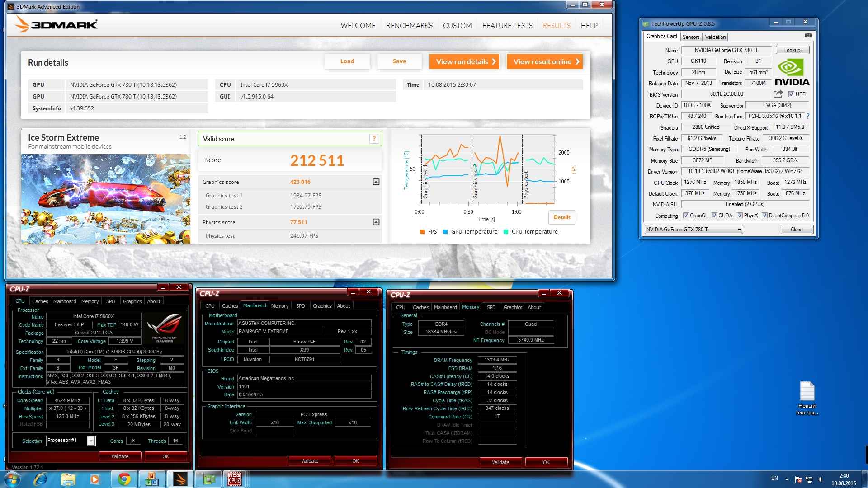Screen dimensions: 868x488
Task: Switch to 3DMark taskbar icon
Action: tap(180, 479)
